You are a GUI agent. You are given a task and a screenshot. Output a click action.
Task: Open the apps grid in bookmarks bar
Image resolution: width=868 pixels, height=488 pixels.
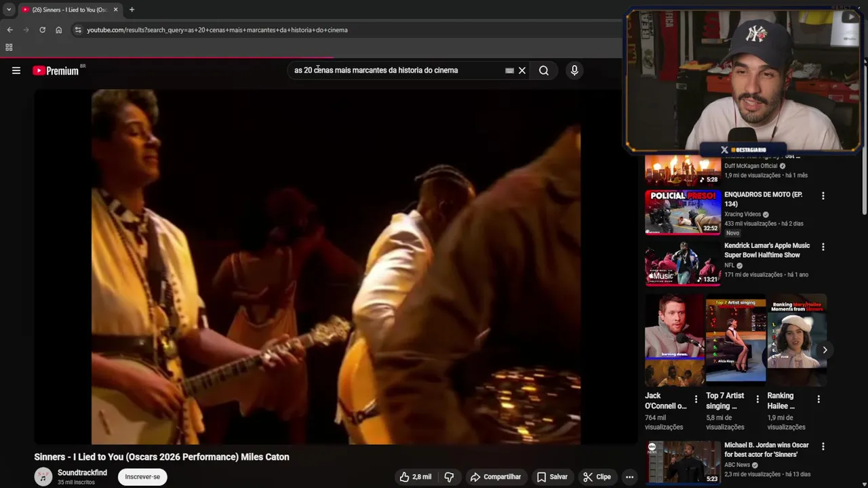point(9,47)
